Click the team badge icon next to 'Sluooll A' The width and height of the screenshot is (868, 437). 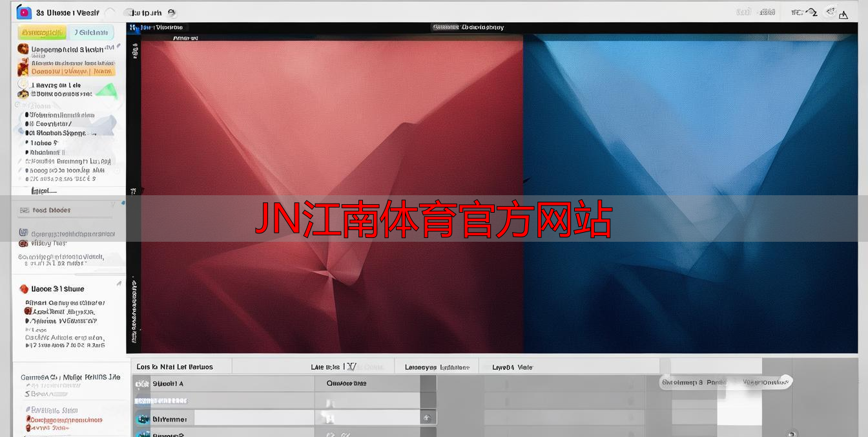coord(143,383)
